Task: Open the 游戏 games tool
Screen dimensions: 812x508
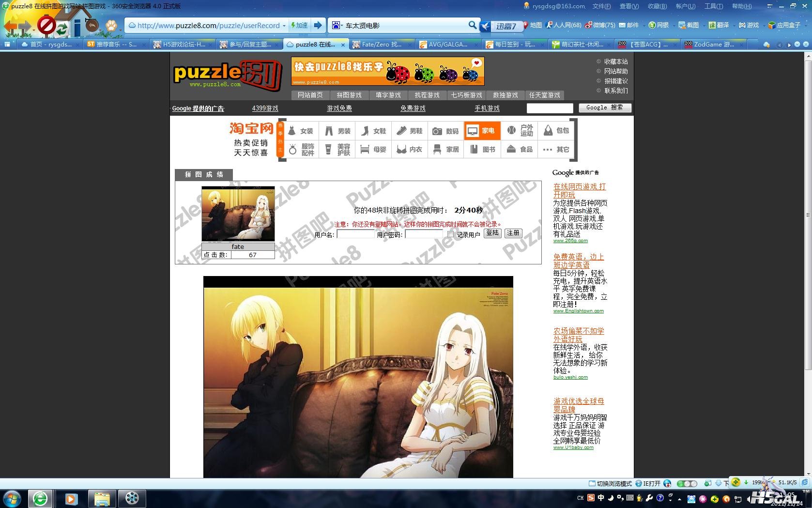Action: point(749,25)
